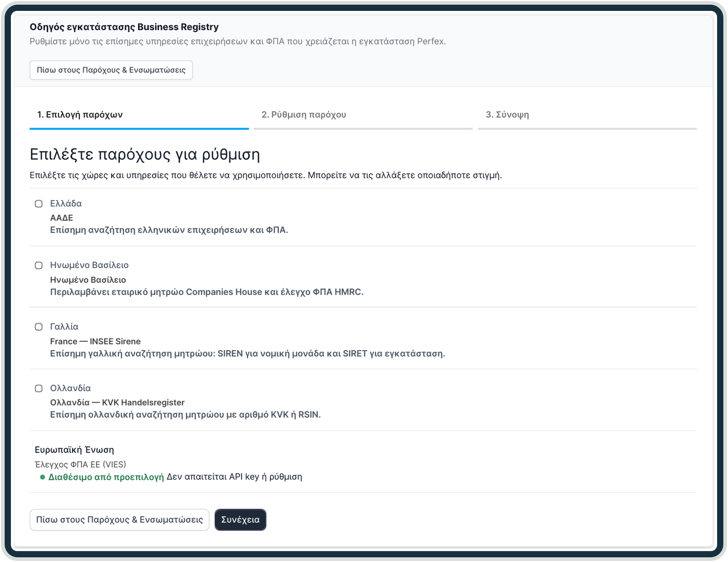Click the Greek business lookup description under ΑΑΔΕ
This screenshot has width=728, height=562.
(x=169, y=230)
